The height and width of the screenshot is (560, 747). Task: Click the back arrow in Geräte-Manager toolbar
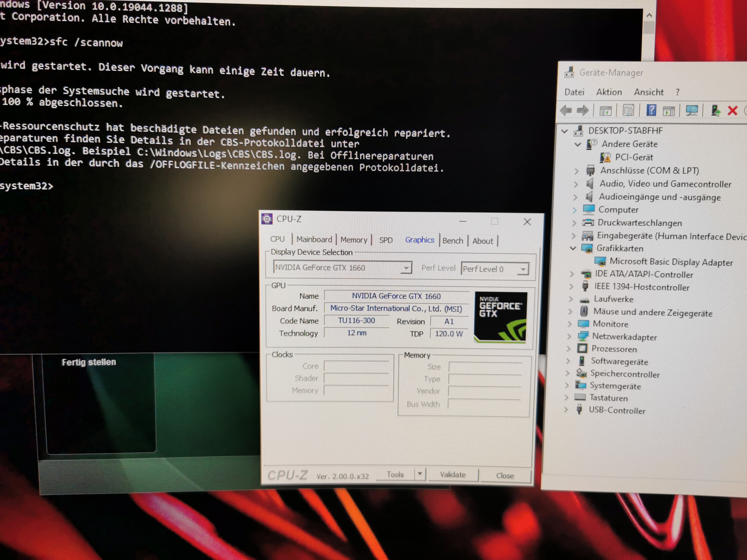[x=566, y=110]
